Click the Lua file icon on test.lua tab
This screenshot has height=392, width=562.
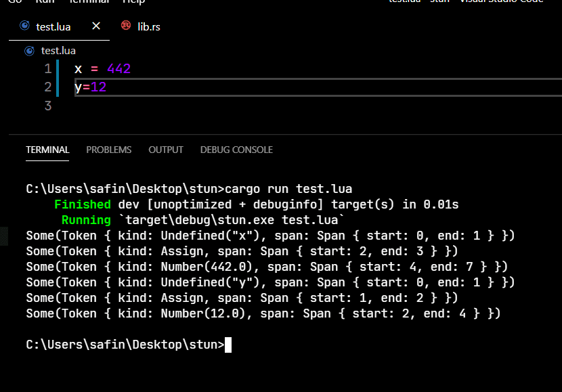click(x=25, y=26)
